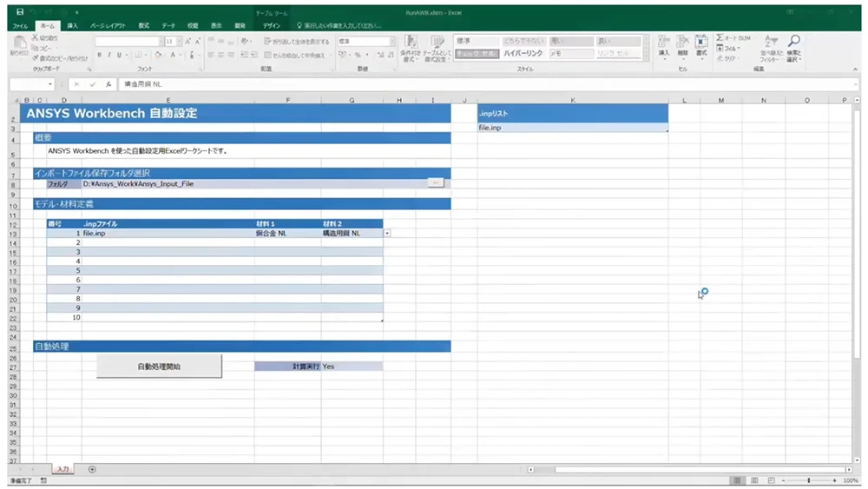Save the workbook using the floppy icon
868x489 pixels.
(x=20, y=11)
